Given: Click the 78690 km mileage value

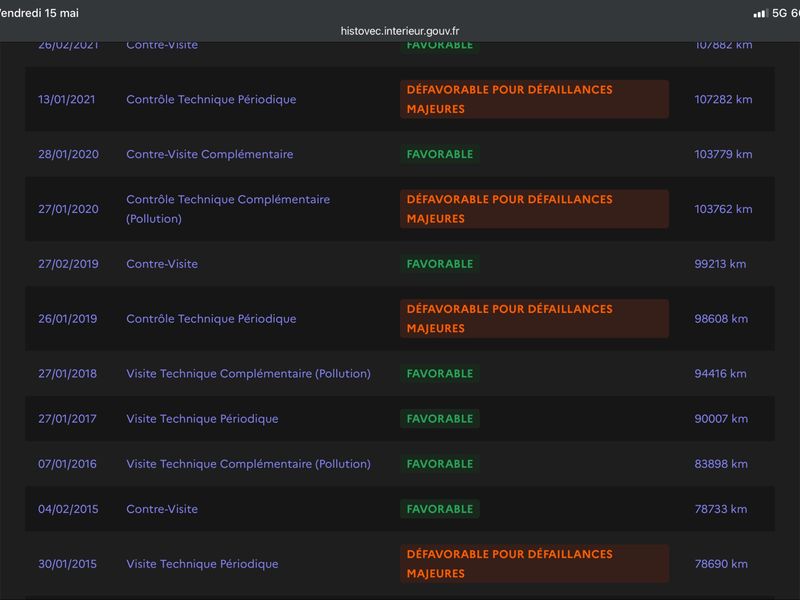Looking at the screenshot, I should [x=720, y=564].
